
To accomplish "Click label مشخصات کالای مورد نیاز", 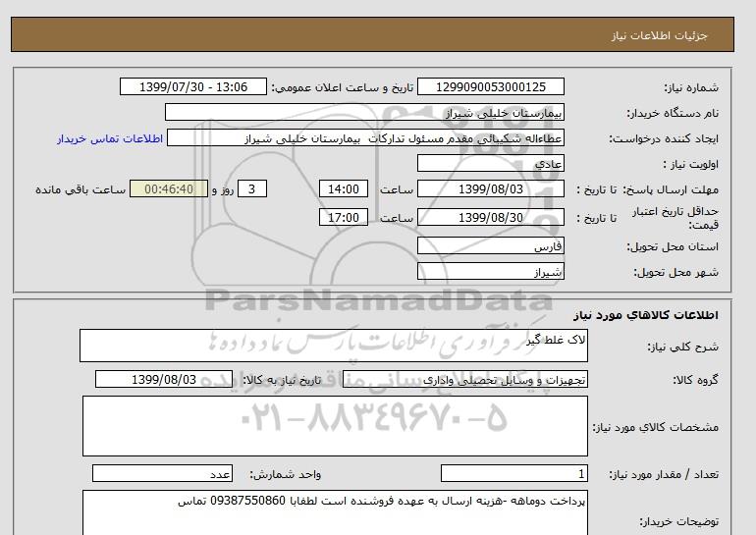I will [655, 427].
